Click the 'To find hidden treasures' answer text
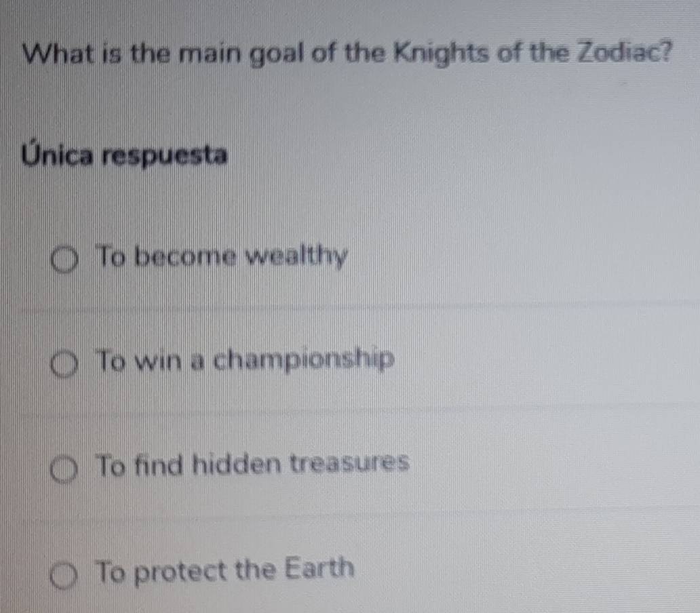The width and height of the screenshot is (700, 613). 253,464
